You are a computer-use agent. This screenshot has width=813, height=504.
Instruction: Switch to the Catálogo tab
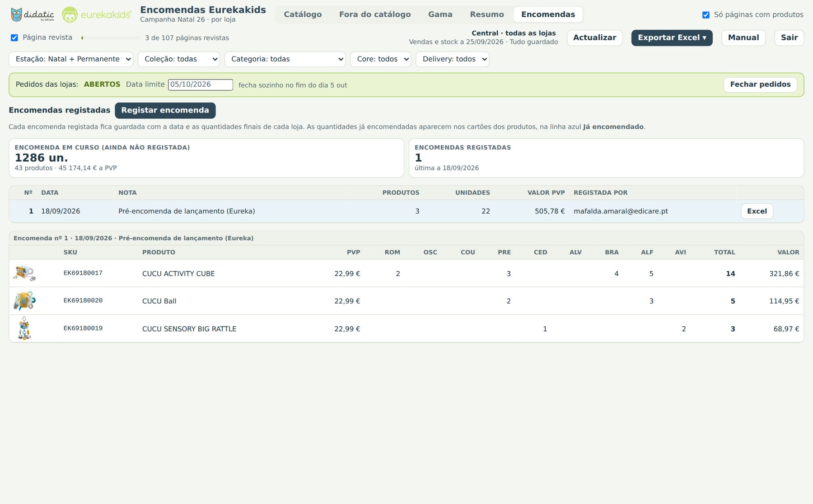coord(303,14)
